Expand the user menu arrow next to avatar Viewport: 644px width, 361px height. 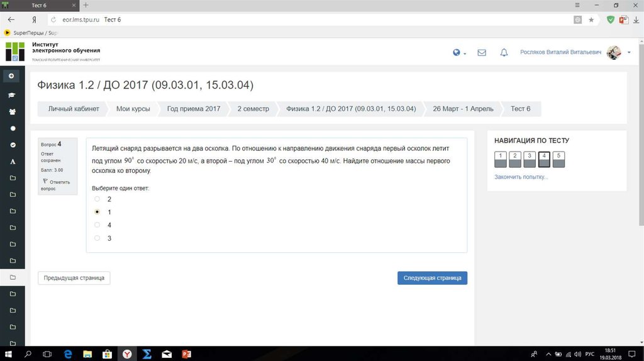click(629, 53)
